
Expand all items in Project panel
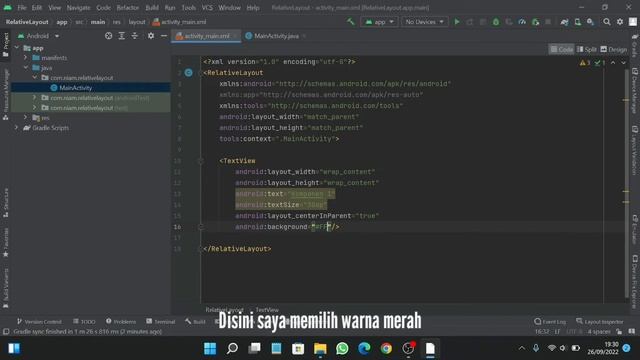[x=122, y=36]
